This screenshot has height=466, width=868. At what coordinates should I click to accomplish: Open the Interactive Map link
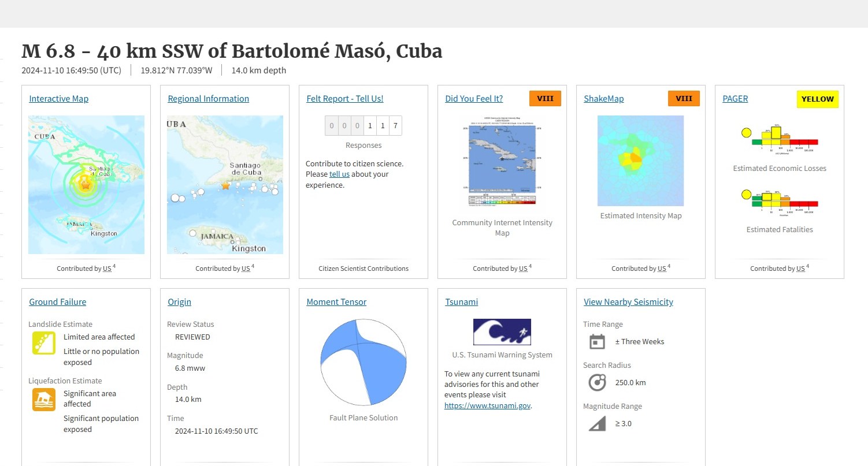pos(59,99)
